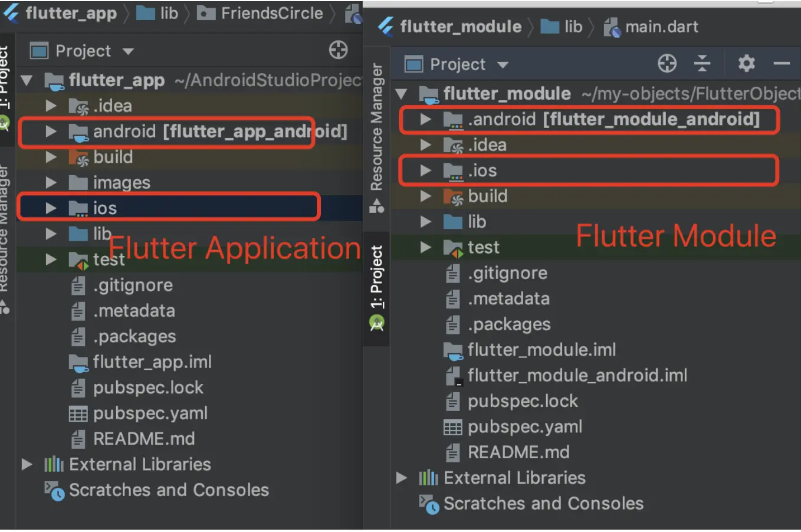
Task: Click FriendsCircle breadcrumb segment
Action: pos(272,13)
